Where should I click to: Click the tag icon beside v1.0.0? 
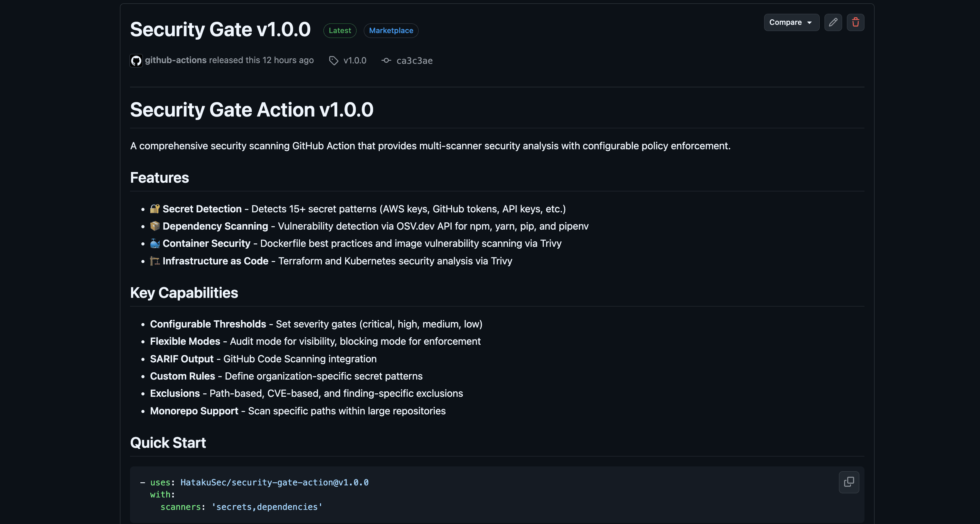click(334, 61)
